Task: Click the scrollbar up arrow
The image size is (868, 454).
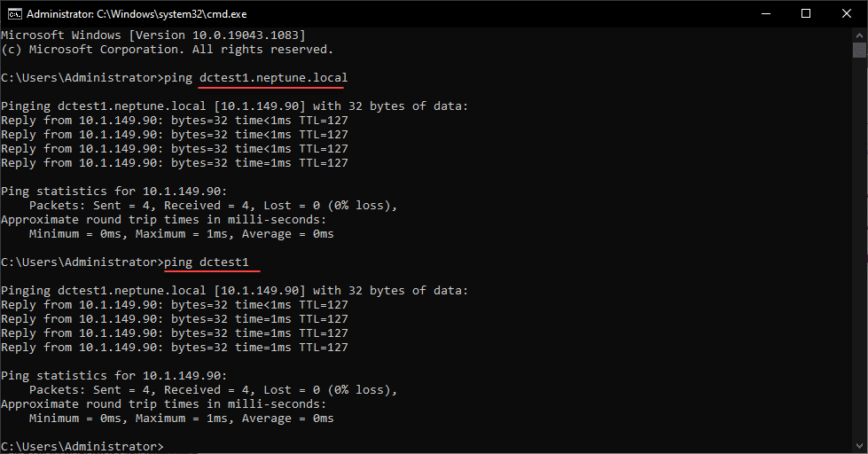Action: point(859,34)
